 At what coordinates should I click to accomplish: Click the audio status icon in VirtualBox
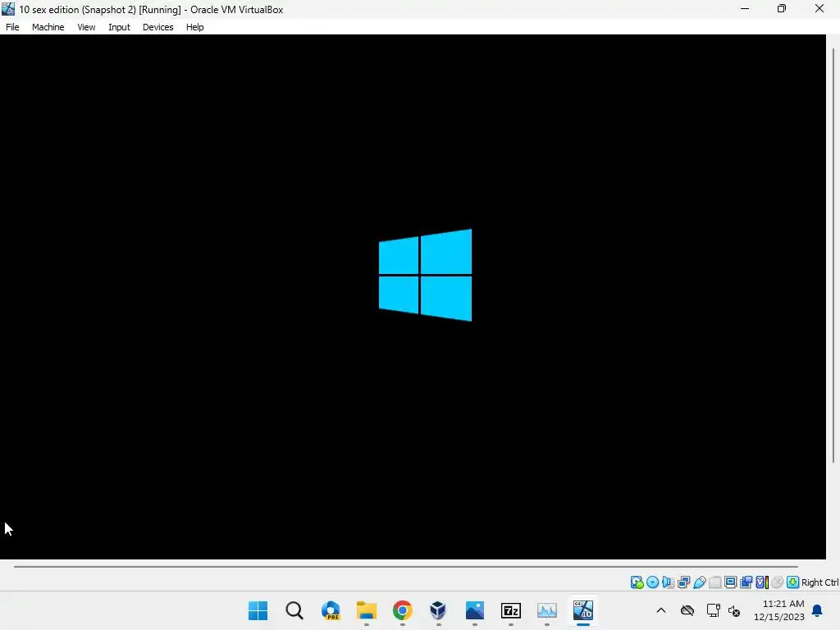point(668,582)
